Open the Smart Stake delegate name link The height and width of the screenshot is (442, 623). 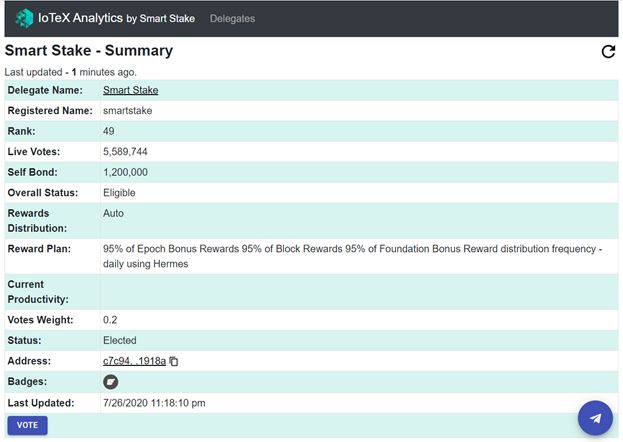(130, 90)
